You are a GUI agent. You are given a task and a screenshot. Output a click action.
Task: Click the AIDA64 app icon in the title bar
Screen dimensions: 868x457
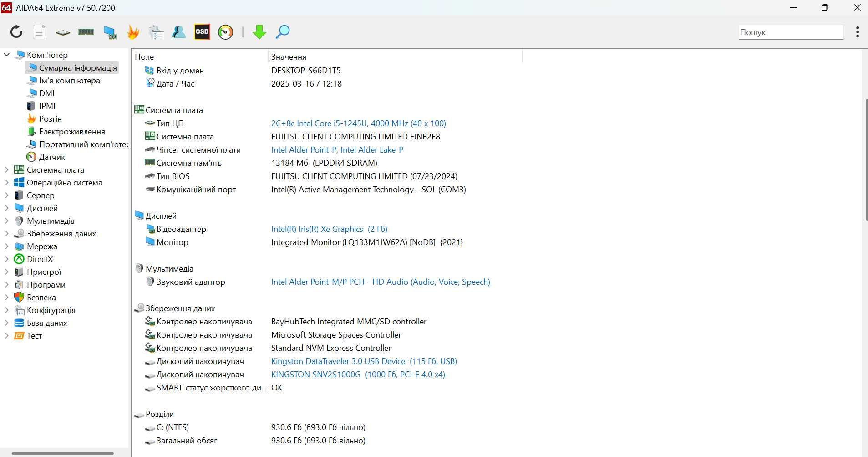point(6,7)
